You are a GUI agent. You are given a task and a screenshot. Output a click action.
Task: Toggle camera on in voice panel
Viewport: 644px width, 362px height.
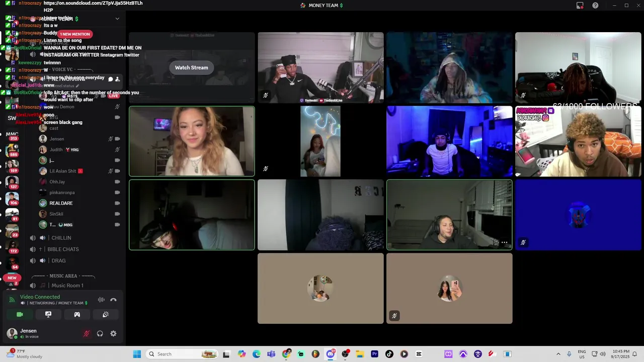pyautogui.click(x=20, y=314)
